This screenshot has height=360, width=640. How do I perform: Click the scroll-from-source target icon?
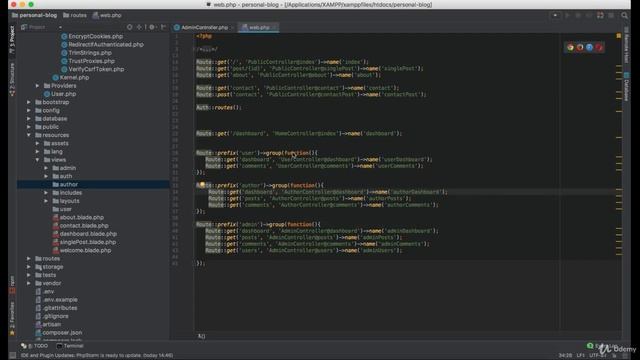point(129,27)
